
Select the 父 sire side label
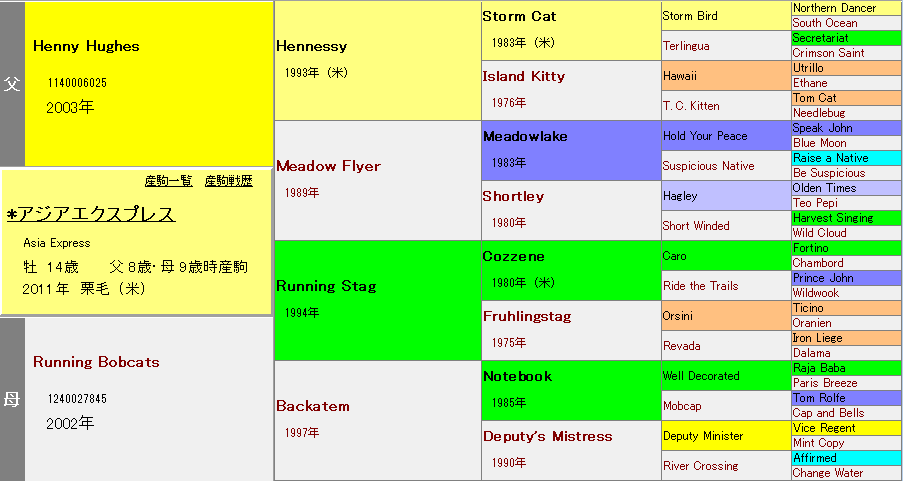click(12, 84)
